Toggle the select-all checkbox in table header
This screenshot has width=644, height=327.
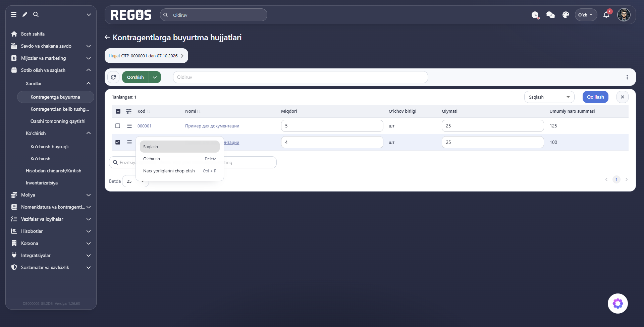[118, 111]
